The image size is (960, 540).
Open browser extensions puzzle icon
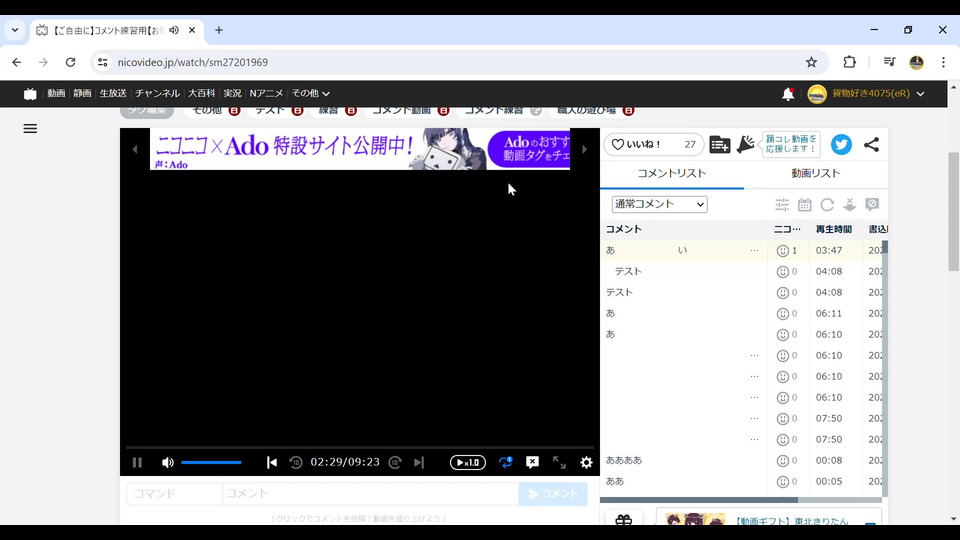(x=849, y=62)
